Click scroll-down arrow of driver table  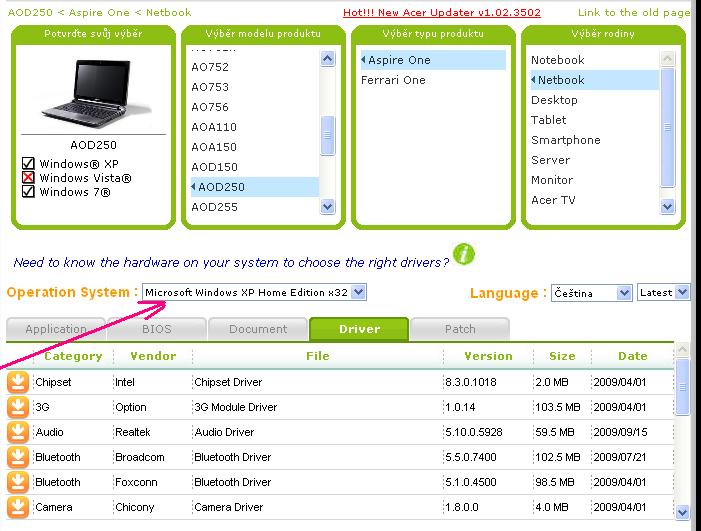click(682, 512)
